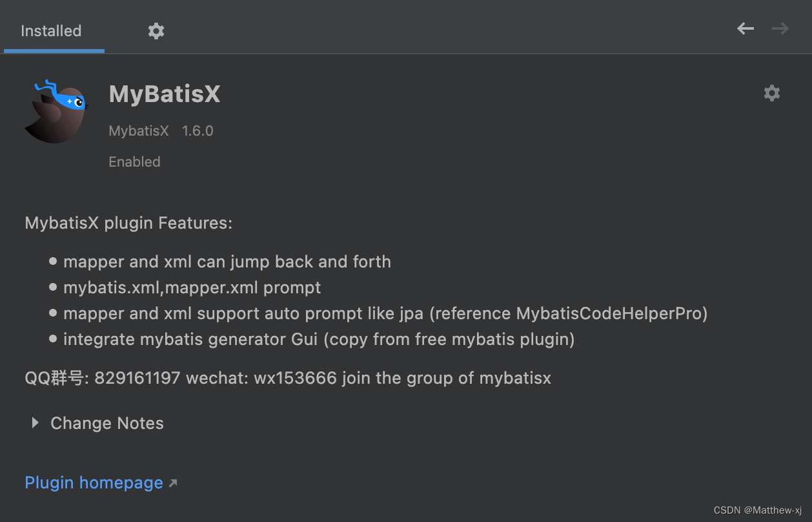Select the version number 1.6.0
The image size is (812, 522).
point(198,130)
